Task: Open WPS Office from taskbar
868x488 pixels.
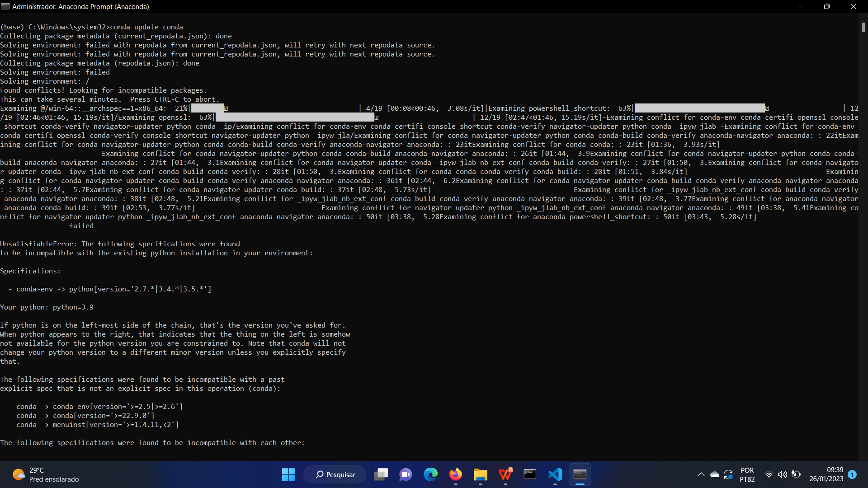Action: point(505,474)
